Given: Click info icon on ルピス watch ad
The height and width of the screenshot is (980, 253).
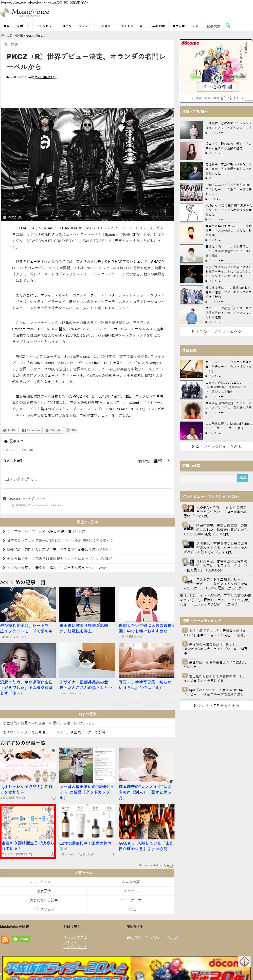Looking at the screenshot, I should coord(53,798).
